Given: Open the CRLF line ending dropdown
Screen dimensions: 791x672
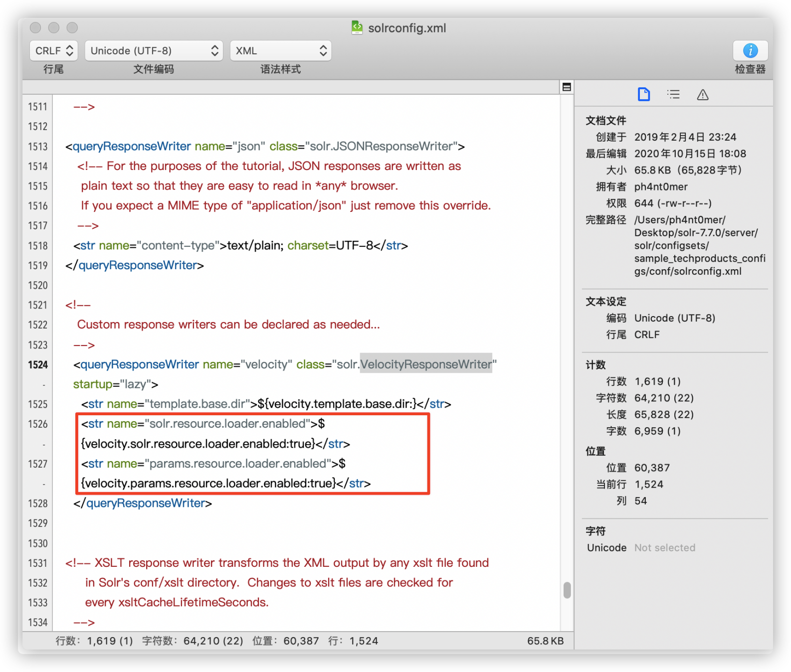Looking at the screenshot, I should pos(54,51).
